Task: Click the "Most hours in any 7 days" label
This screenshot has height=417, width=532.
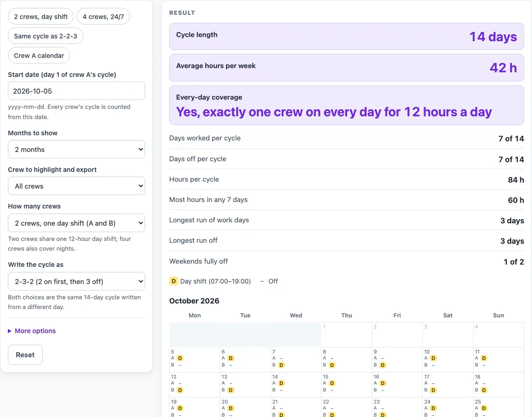Action: pos(209,200)
